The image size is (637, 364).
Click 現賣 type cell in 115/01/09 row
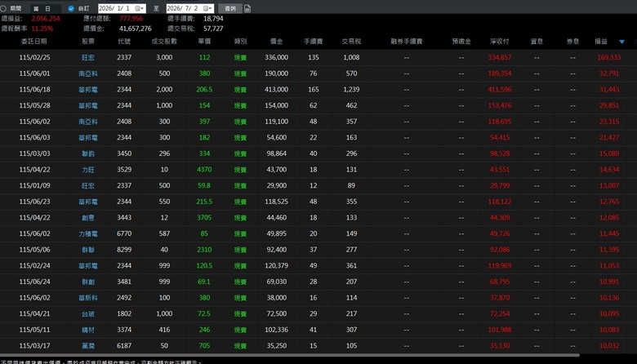[x=240, y=186]
